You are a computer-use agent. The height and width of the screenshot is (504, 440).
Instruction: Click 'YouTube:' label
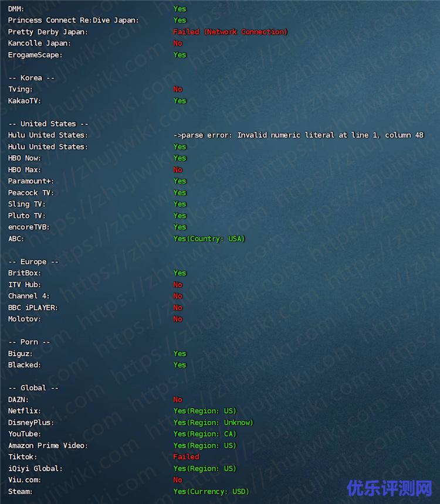[x=25, y=434]
